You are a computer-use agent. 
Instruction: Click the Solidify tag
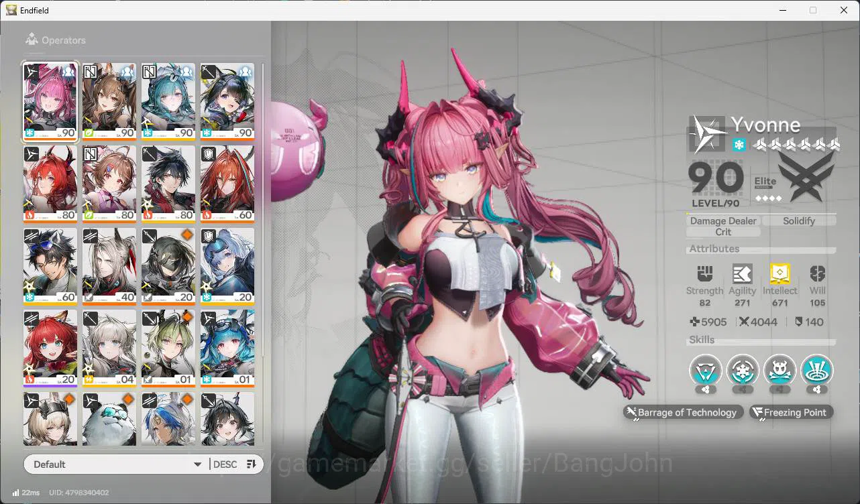pyautogui.click(x=799, y=220)
